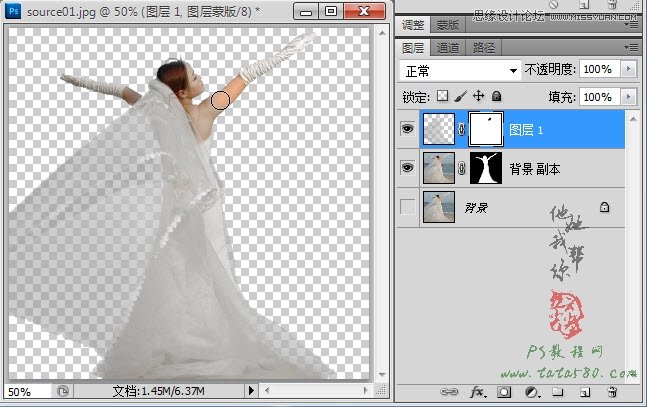The height and width of the screenshot is (407, 647).
Task: Create a new layer icon
Action: pos(585,392)
